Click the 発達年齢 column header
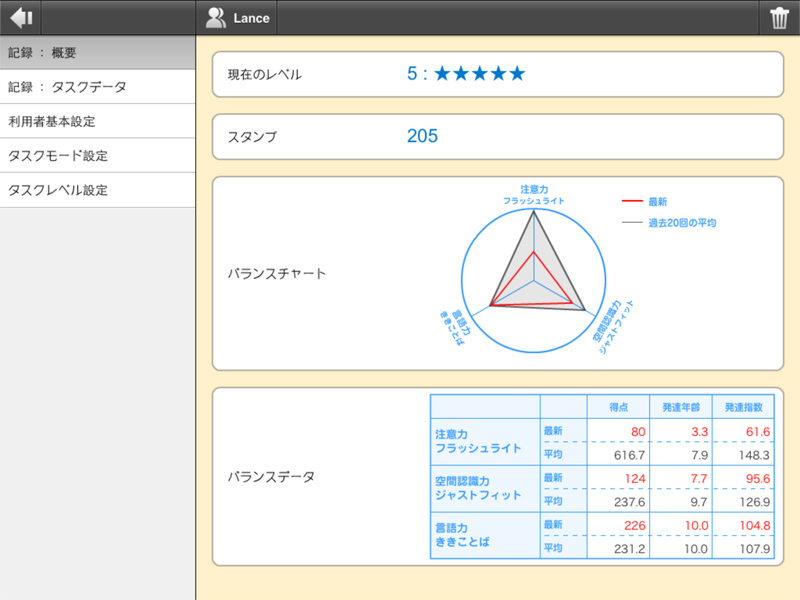800x600 pixels. click(x=680, y=407)
